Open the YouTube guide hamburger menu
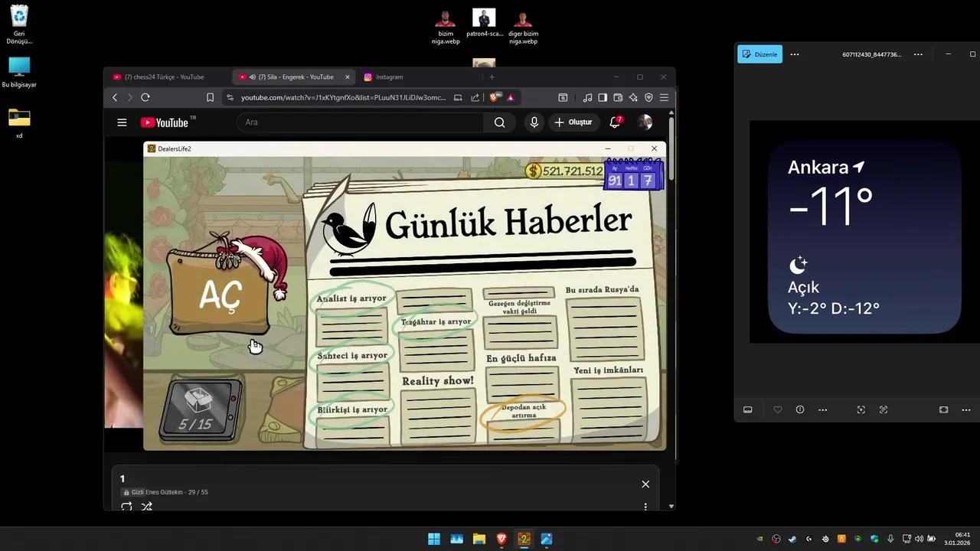Image resolution: width=980 pixels, height=551 pixels. point(122,122)
